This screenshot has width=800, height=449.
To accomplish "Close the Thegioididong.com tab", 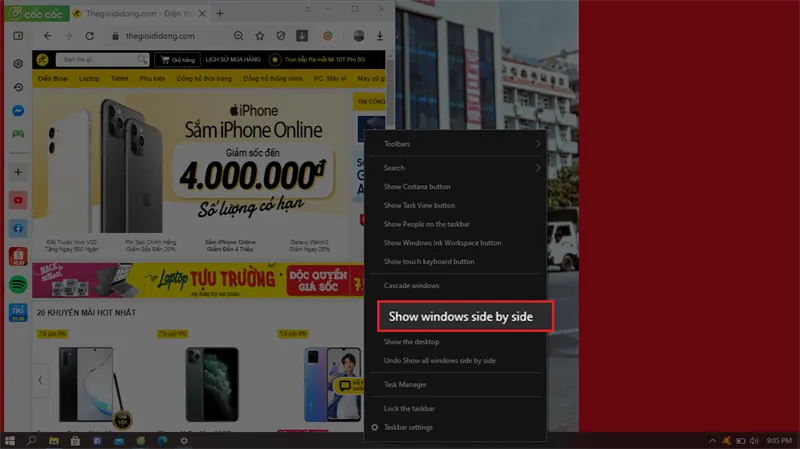I will [x=202, y=14].
